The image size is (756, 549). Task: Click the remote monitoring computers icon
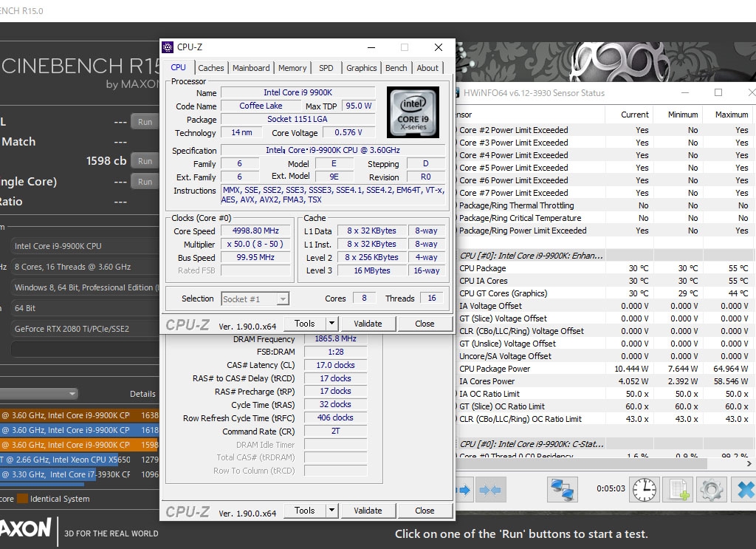click(562, 489)
